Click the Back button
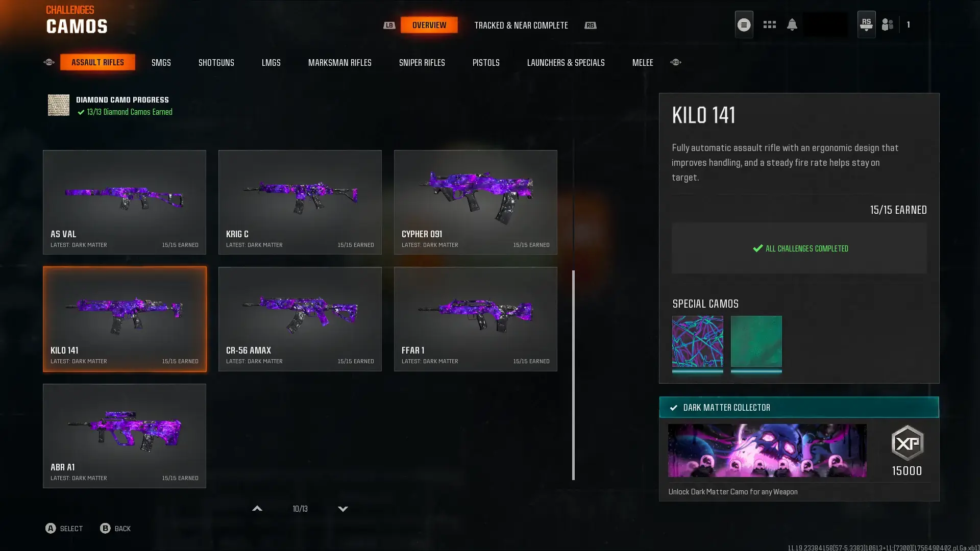Image resolution: width=980 pixels, height=551 pixels. point(115,529)
